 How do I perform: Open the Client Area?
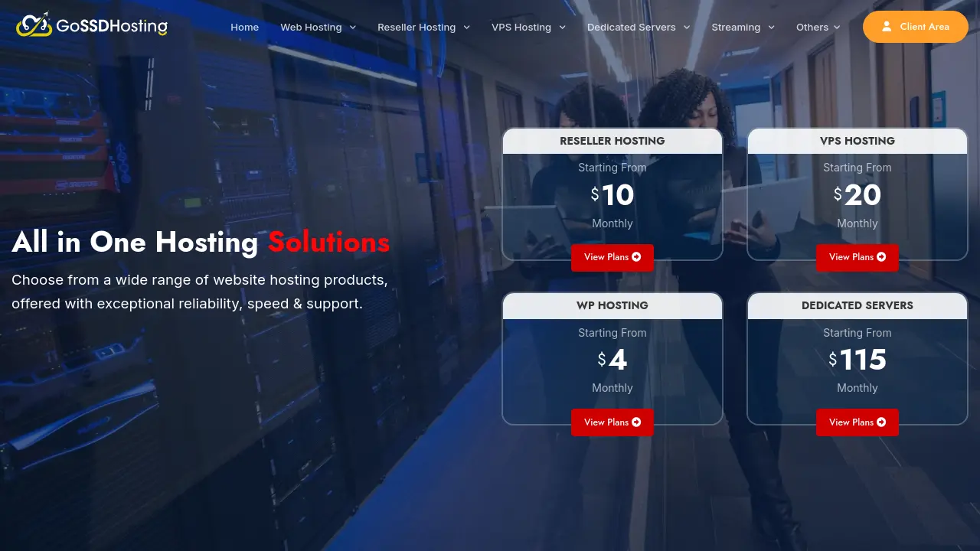916,26
